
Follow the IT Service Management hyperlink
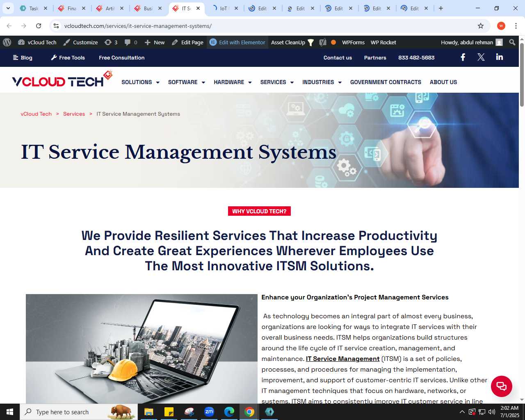coord(342,359)
